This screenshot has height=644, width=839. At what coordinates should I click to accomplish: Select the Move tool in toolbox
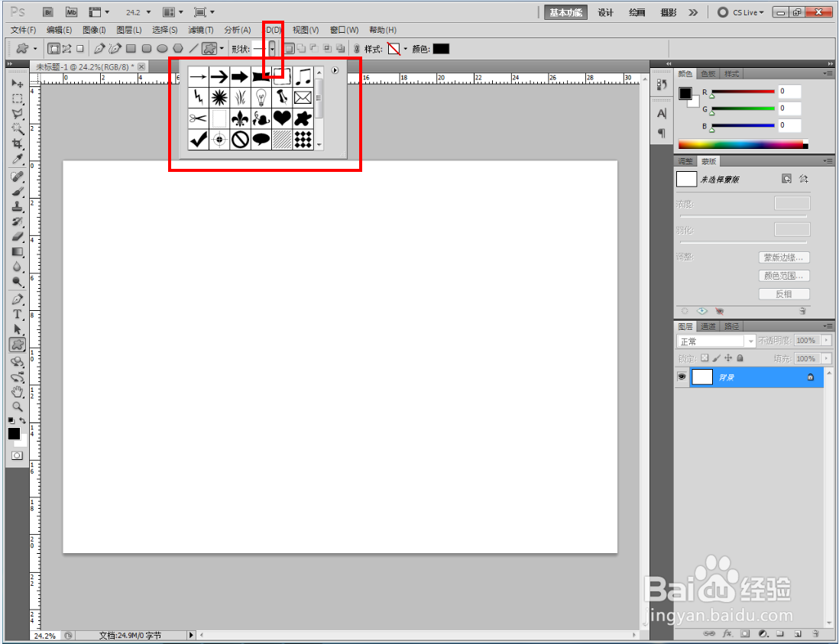[17, 83]
